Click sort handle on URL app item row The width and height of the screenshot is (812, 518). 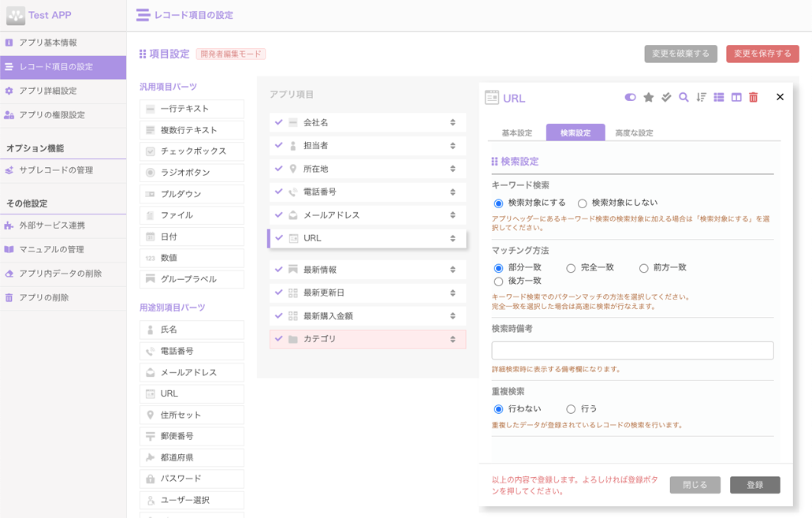point(453,238)
